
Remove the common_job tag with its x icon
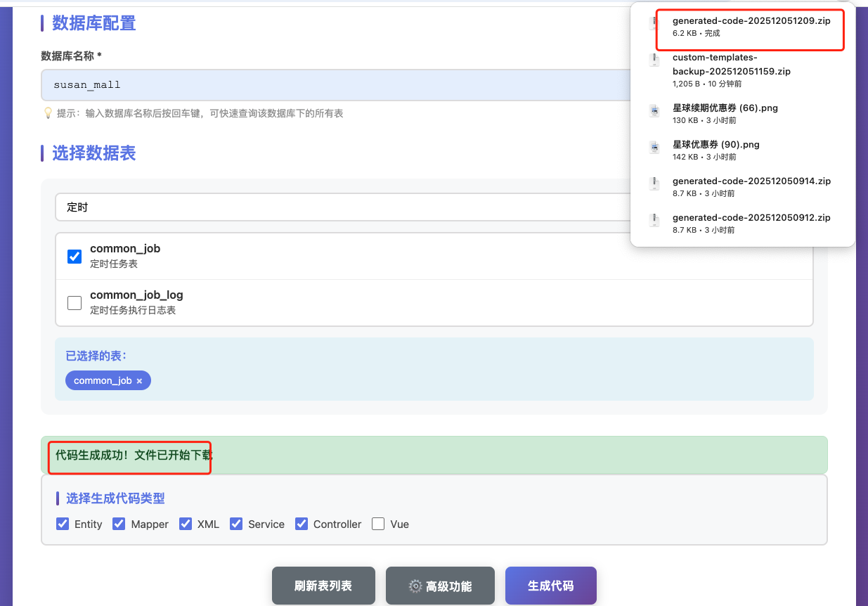139,381
